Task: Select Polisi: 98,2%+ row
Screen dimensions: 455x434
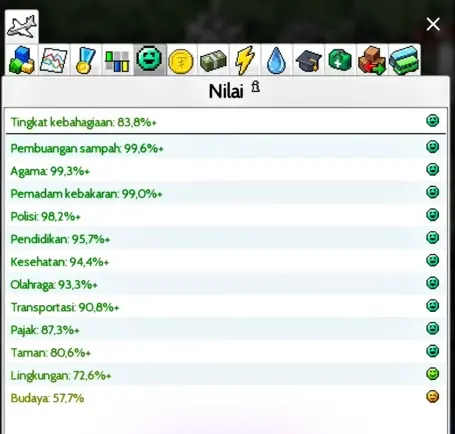Action: [x=226, y=216]
